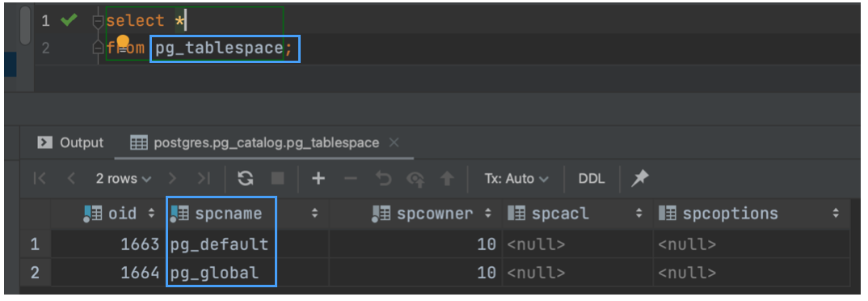Go to the last page of results
This screenshot has width=868, height=301.
click(204, 179)
